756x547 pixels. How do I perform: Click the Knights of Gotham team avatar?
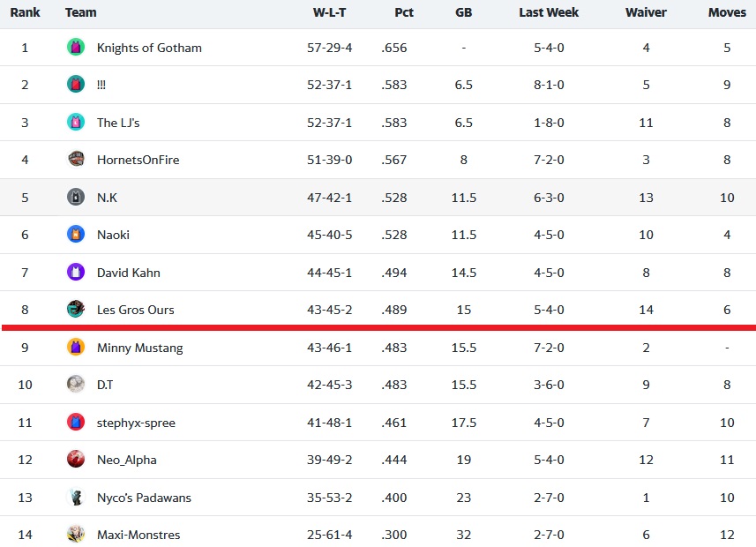(76, 48)
